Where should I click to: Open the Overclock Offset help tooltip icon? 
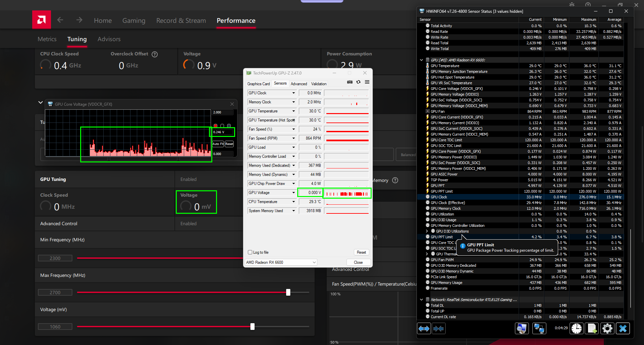point(155,54)
